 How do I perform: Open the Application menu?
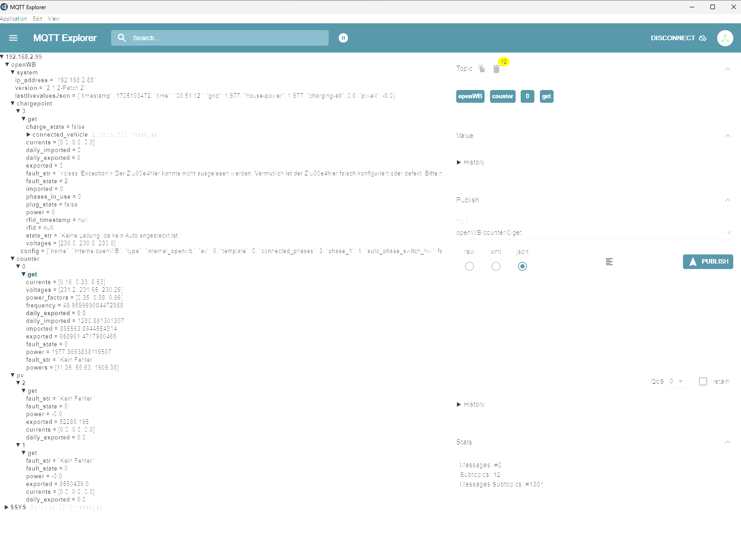tap(14, 19)
